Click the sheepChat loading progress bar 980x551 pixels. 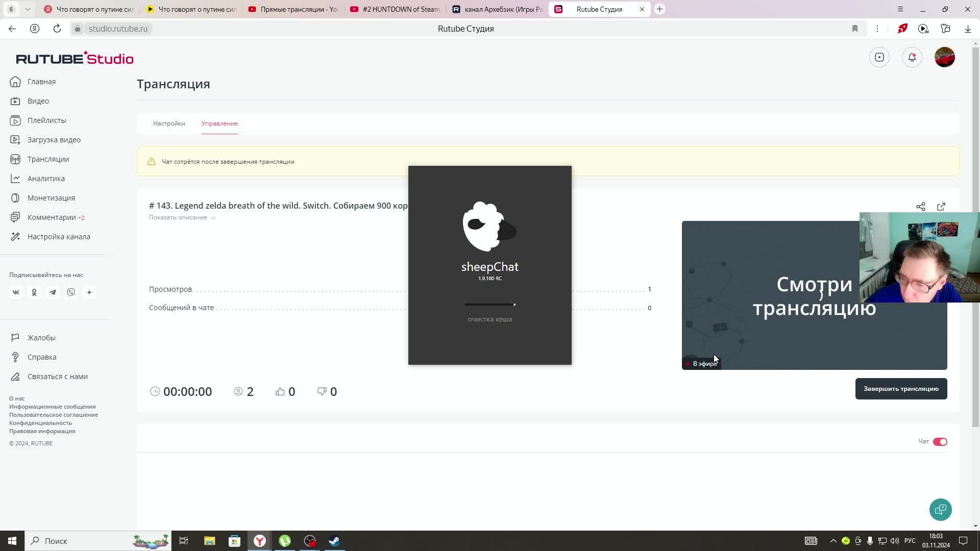coord(489,305)
